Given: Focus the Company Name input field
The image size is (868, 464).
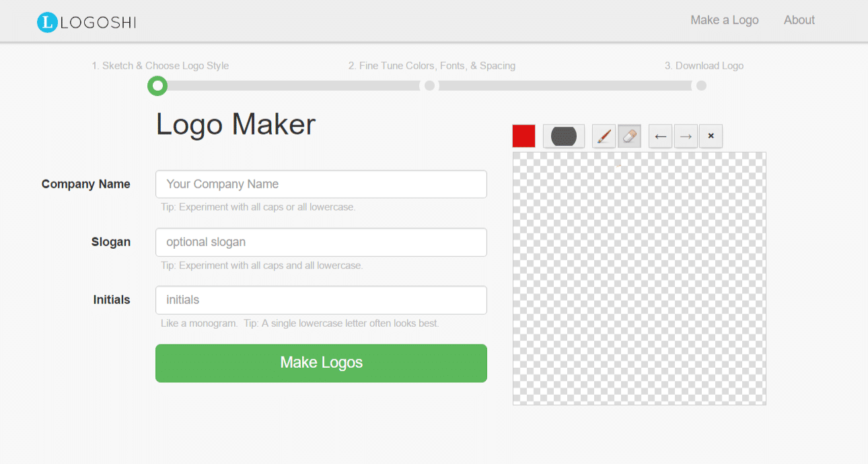Looking at the screenshot, I should [x=321, y=184].
